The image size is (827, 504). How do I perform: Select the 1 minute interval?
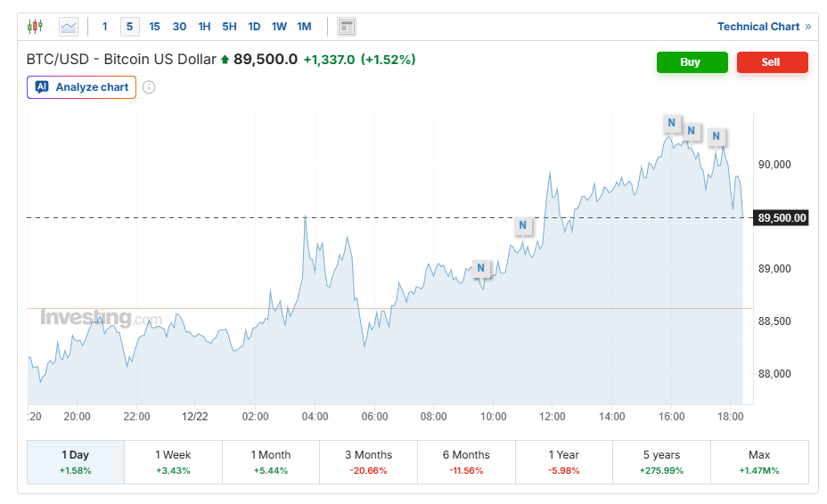[105, 27]
